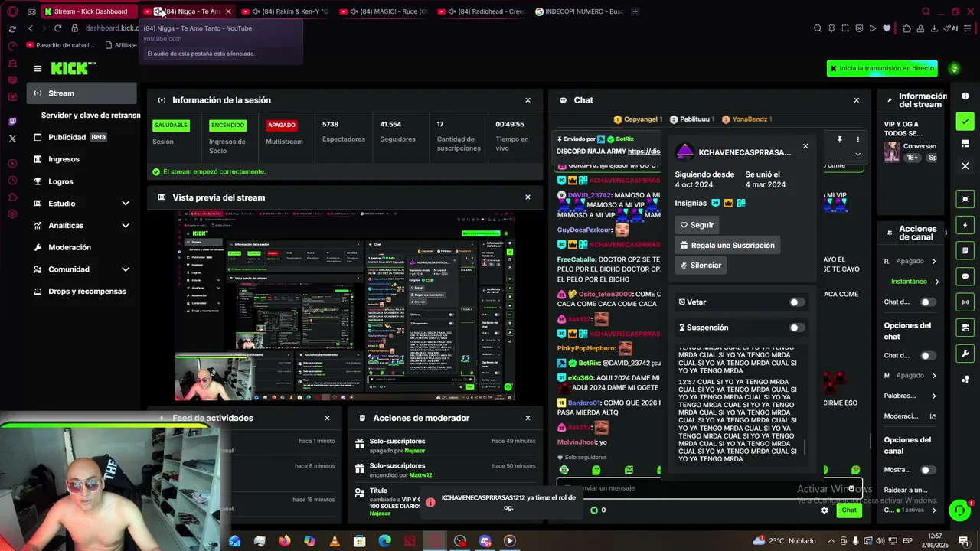Open chat settings gear icon

click(x=825, y=510)
